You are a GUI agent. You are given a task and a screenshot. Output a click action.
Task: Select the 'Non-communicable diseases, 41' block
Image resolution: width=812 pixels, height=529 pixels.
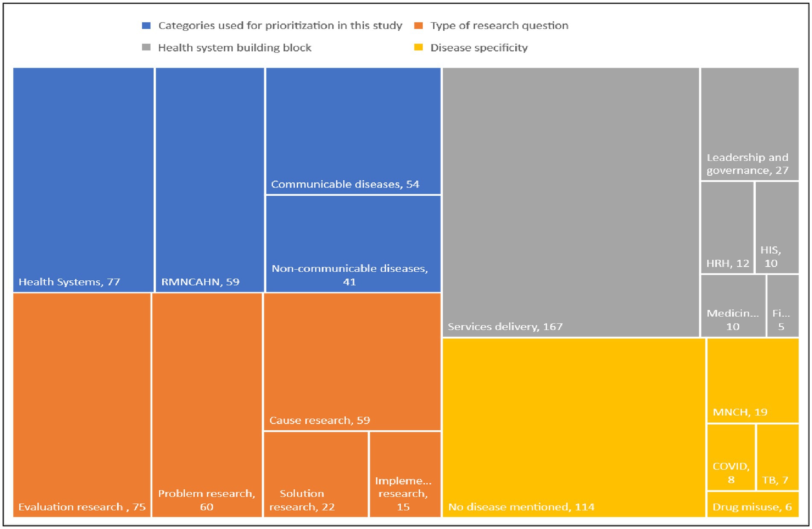pos(353,244)
